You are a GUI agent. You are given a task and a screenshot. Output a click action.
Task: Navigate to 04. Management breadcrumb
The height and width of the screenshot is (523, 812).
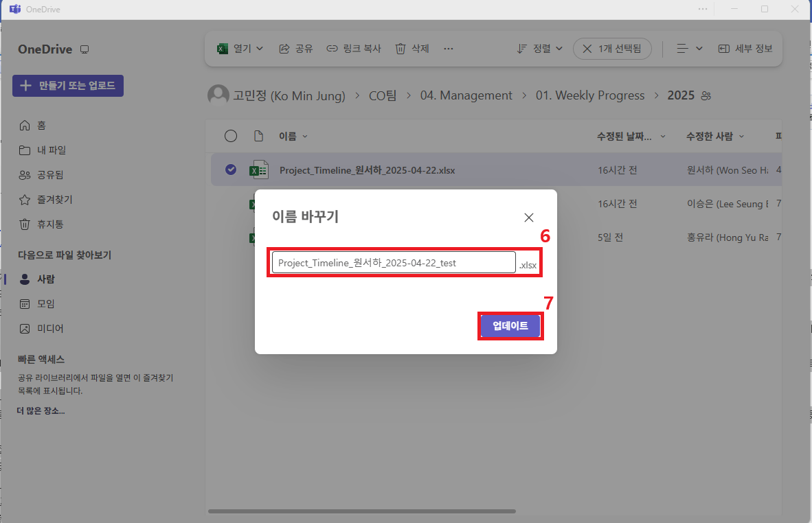click(466, 95)
